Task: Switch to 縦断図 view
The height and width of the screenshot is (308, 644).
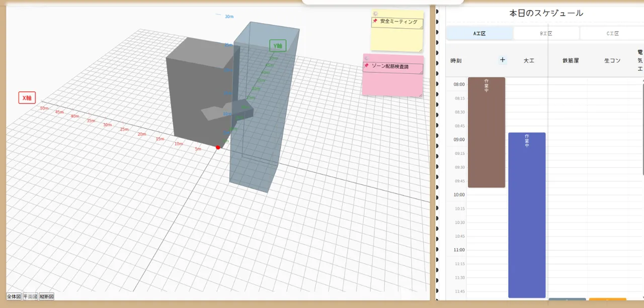Action: click(46, 296)
